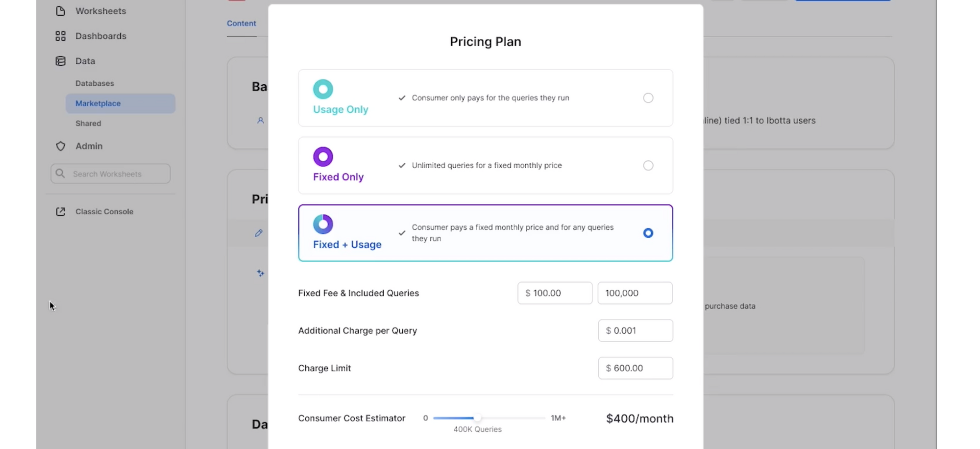
Task: Switch to the Content tab
Action: pyautogui.click(x=241, y=24)
